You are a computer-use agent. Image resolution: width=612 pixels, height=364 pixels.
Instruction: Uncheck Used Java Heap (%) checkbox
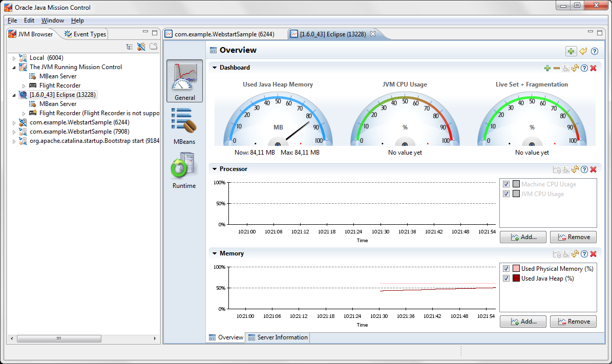tap(506, 279)
